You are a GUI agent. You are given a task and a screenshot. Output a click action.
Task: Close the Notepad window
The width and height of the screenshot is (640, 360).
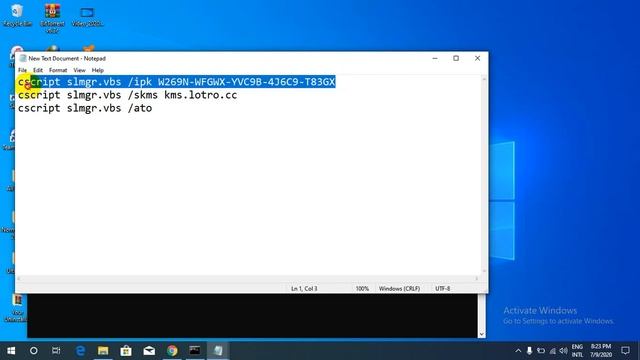[x=477, y=58]
